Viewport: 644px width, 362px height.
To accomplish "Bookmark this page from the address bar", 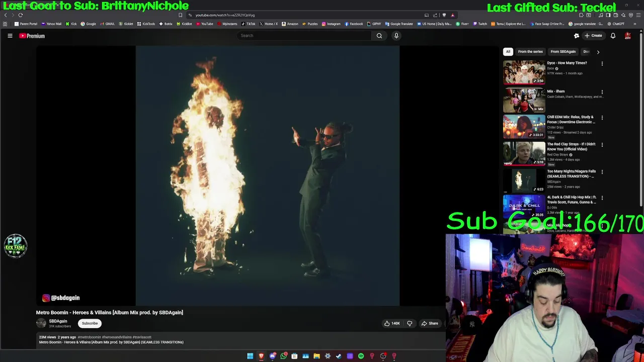I will [x=180, y=15].
